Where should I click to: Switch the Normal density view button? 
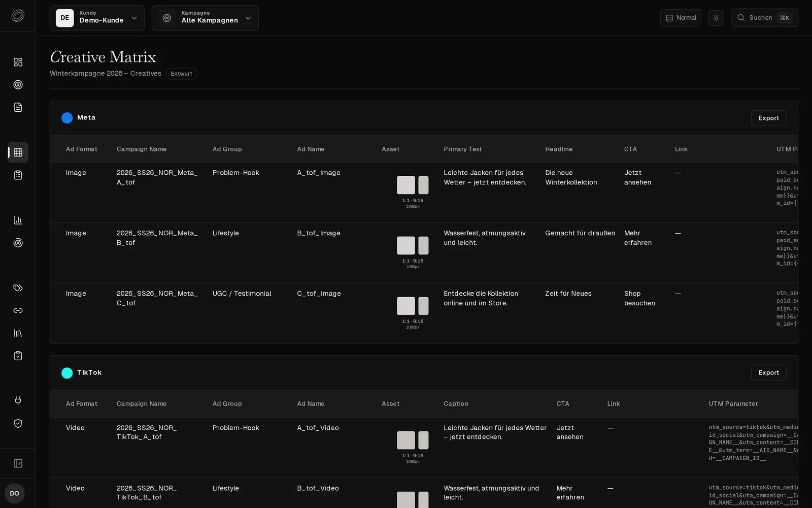coord(681,18)
